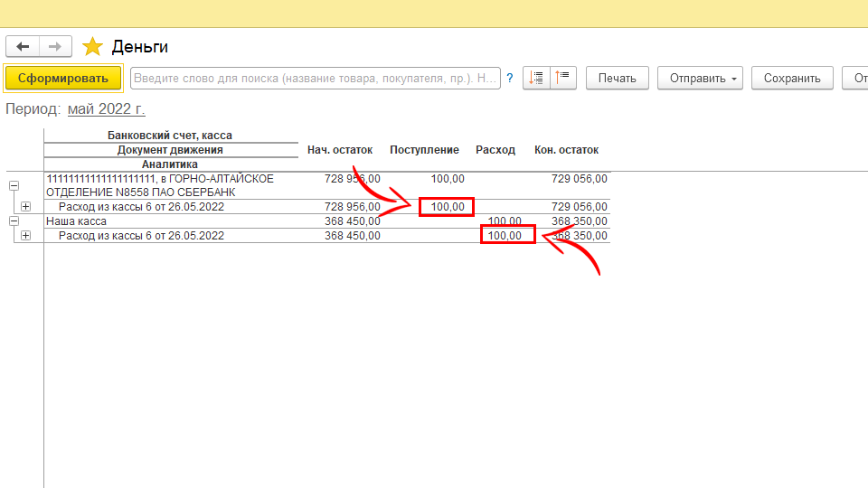Expand first Расход из кассы 6 row
868x488 pixels.
[x=25, y=207]
